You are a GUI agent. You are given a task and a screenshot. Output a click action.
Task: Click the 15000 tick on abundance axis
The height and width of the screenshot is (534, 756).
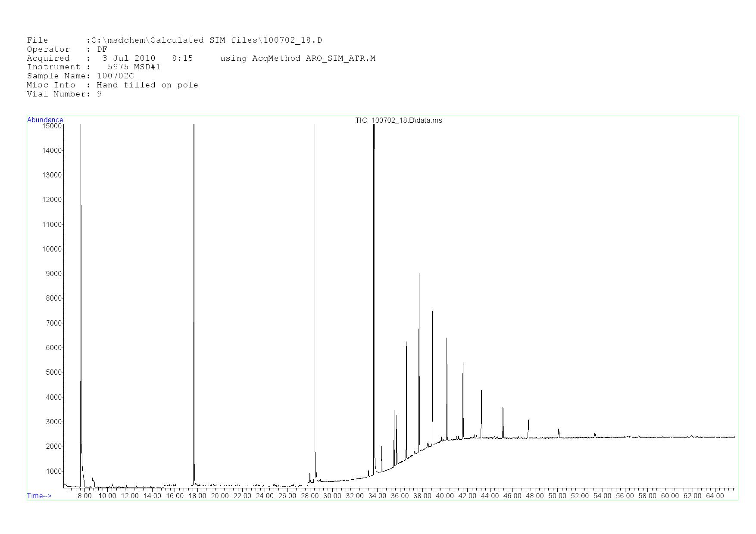(x=52, y=126)
